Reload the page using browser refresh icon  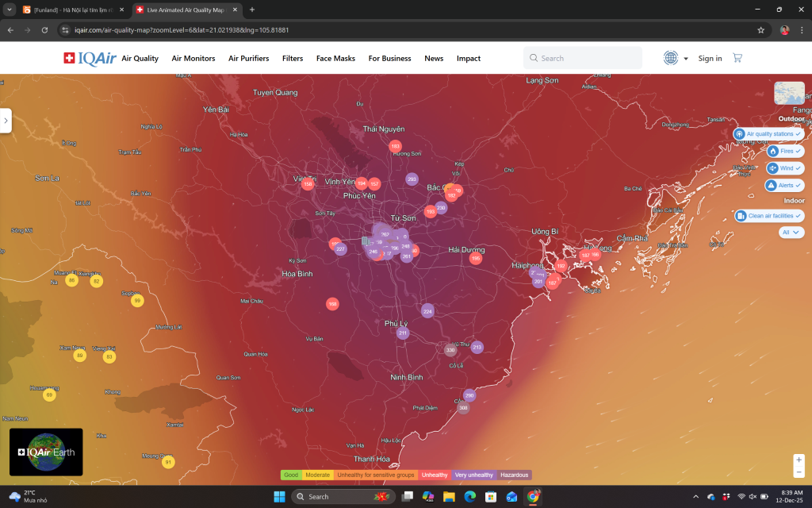(44, 30)
